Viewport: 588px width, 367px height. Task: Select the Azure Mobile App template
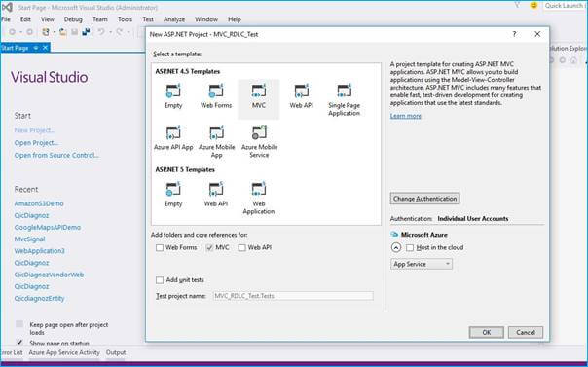click(216, 141)
